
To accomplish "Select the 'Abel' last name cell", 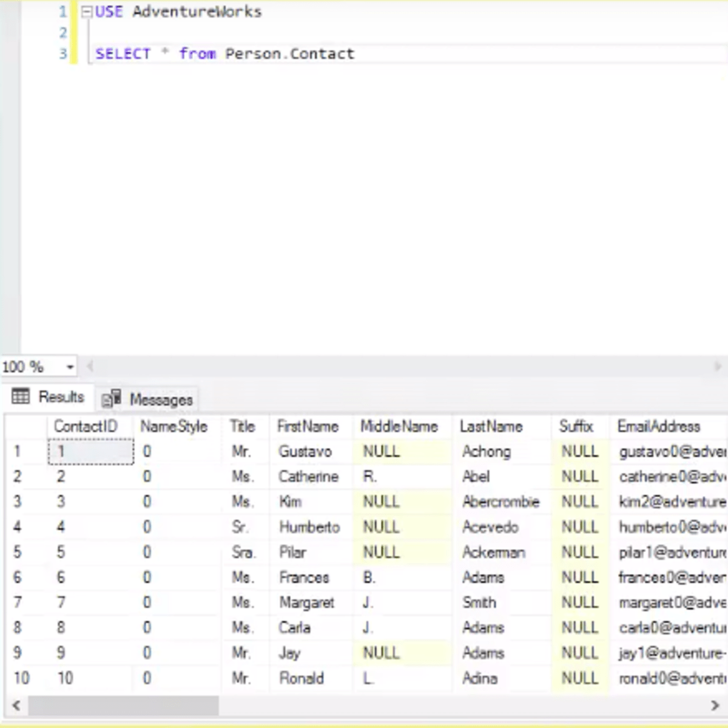I will click(x=502, y=477).
